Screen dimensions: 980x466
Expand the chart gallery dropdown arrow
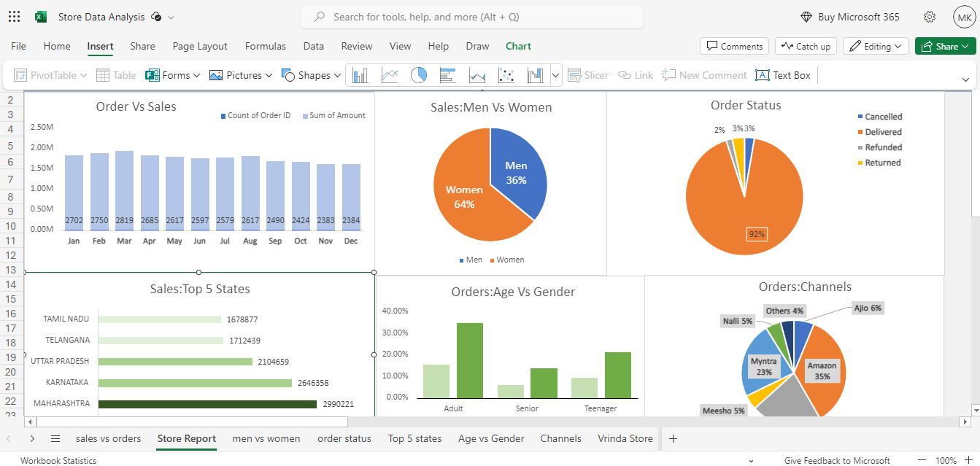pos(556,75)
